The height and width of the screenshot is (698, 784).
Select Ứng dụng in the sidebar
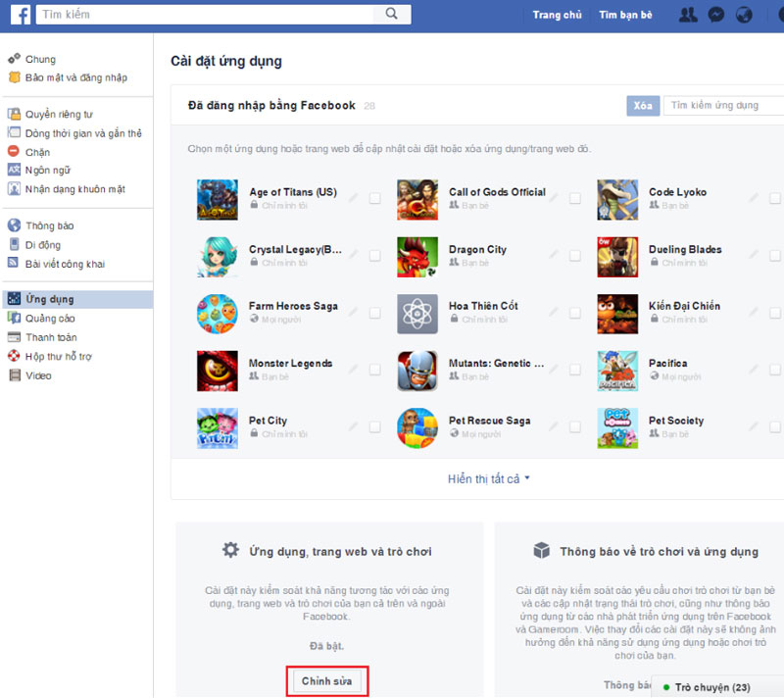click(77, 299)
